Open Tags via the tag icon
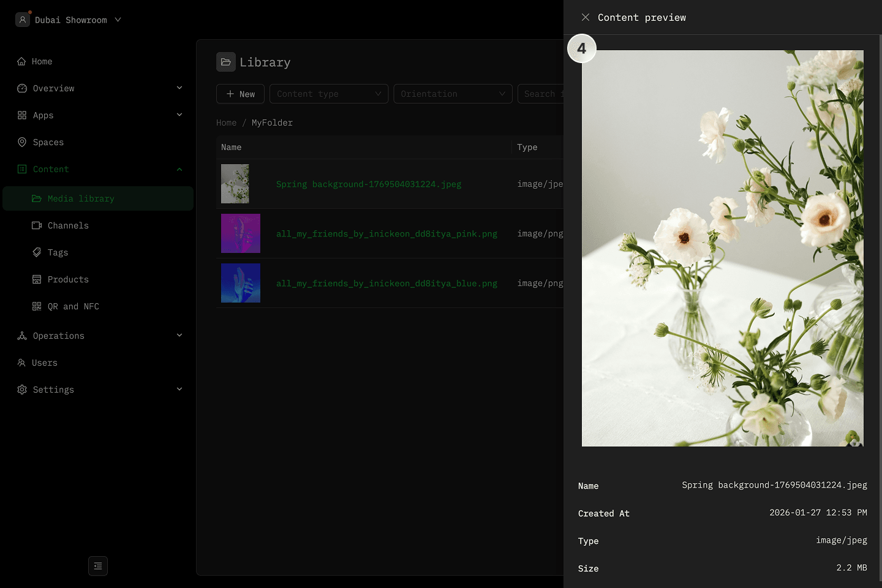The width and height of the screenshot is (882, 588). tap(37, 252)
